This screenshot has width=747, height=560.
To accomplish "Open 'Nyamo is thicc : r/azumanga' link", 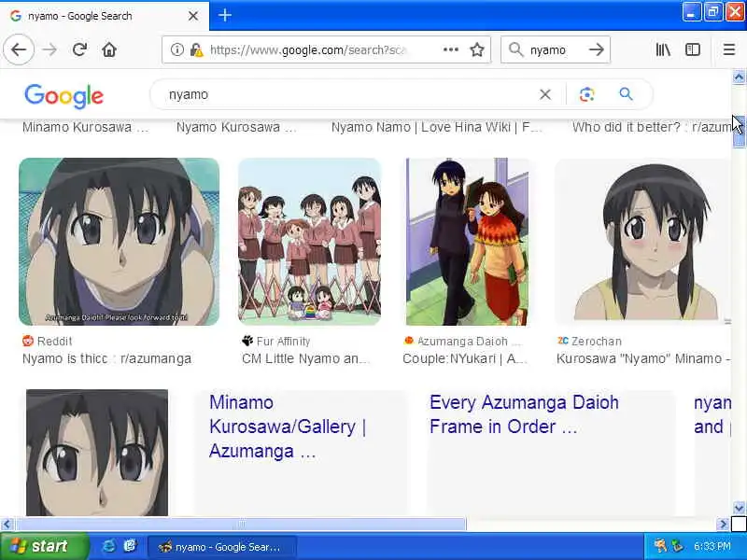I will click(106, 358).
